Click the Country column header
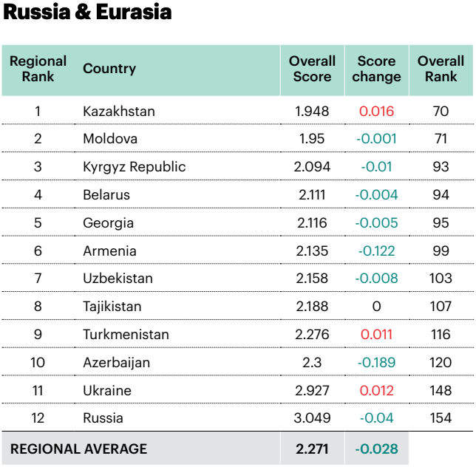The height and width of the screenshot is (467, 476). (109, 69)
